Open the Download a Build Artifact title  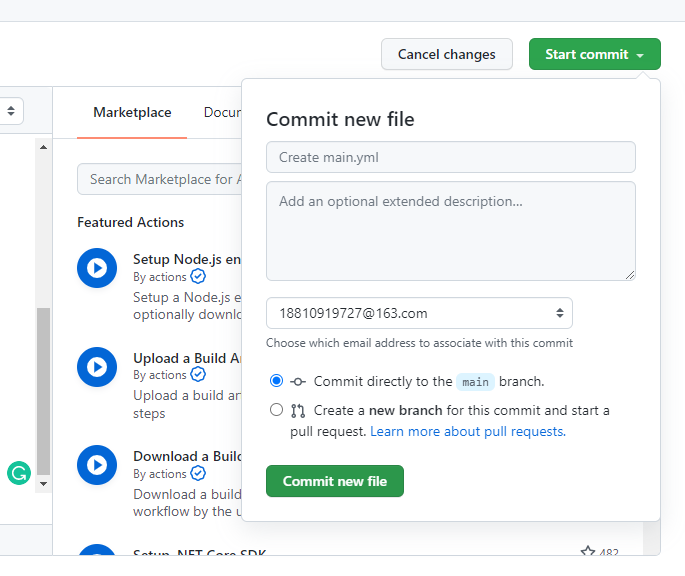coord(187,456)
